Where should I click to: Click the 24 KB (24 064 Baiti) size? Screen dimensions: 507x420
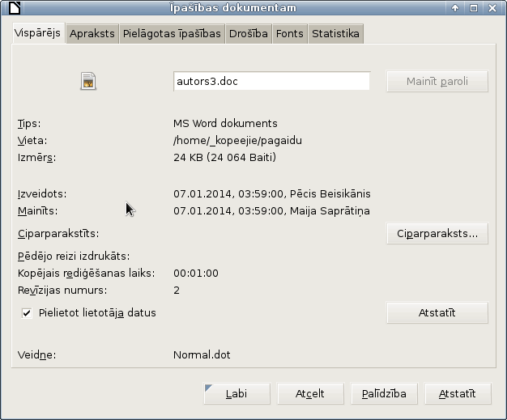(x=224, y=157)
